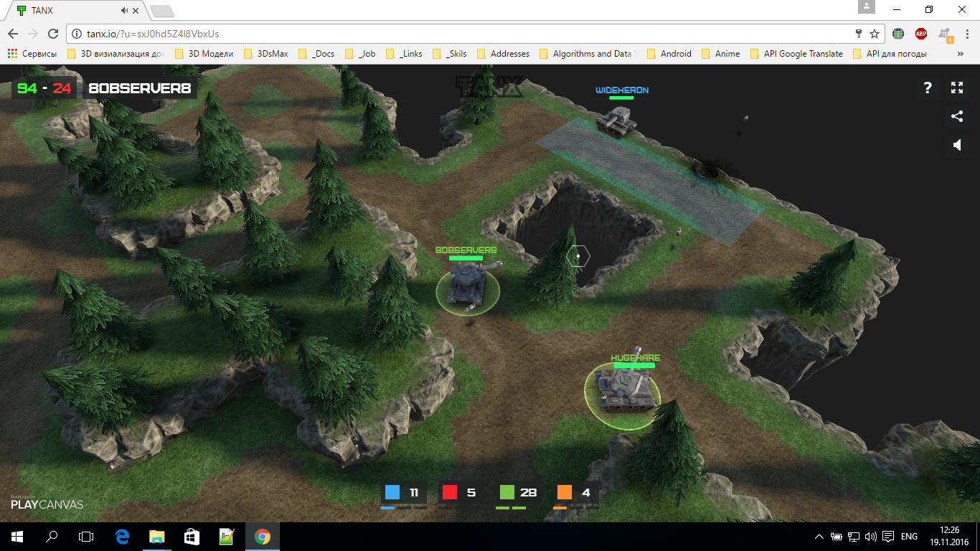Screen dimensions: 980x551
Task: Open the Windows Start menu
Action: [x=17, y=537]
